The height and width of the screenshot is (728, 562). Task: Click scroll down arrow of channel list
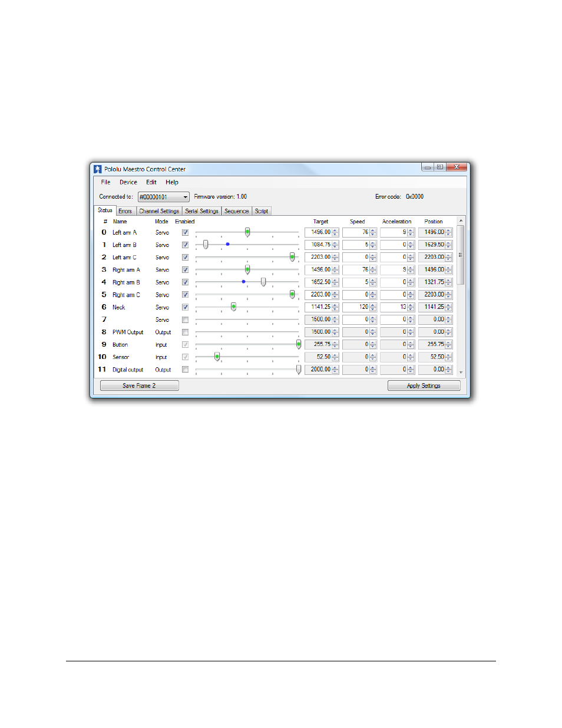[x=461, y=373]
